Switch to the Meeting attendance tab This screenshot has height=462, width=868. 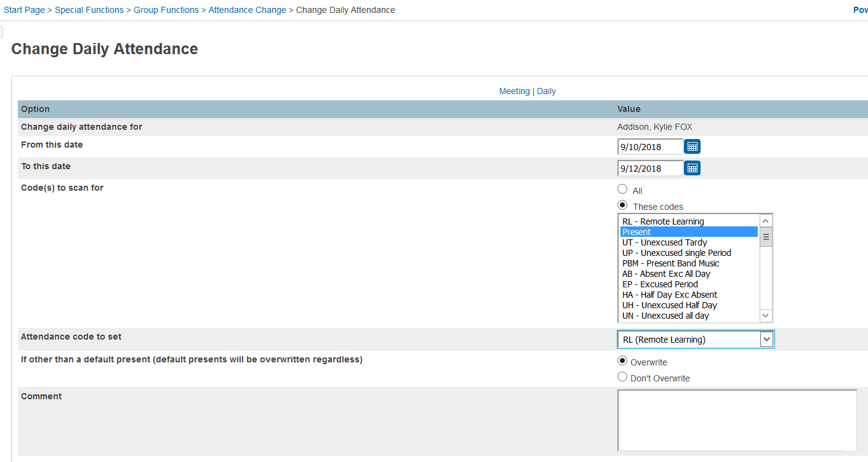click(x=514, y=91)
